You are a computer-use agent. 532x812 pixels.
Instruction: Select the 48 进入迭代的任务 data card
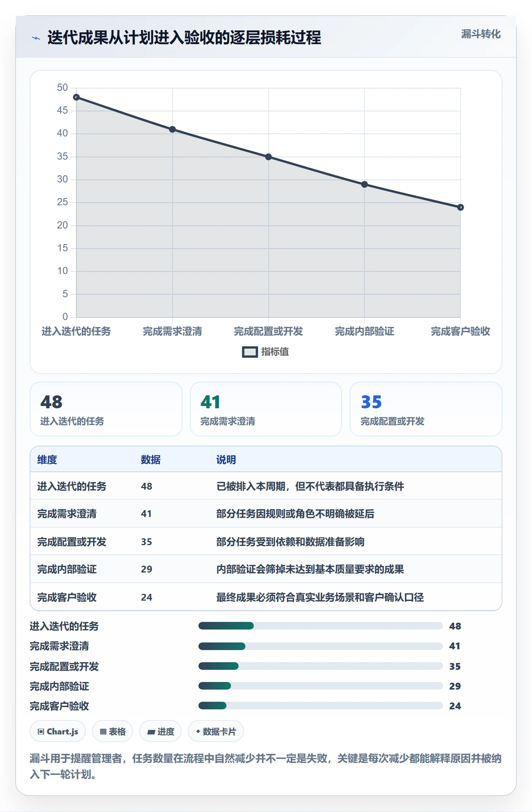pos(106,409)
